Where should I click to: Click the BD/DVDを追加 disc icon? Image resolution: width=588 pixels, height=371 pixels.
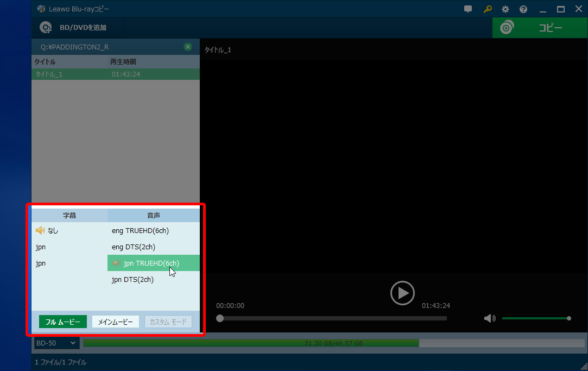coord(47,28)
